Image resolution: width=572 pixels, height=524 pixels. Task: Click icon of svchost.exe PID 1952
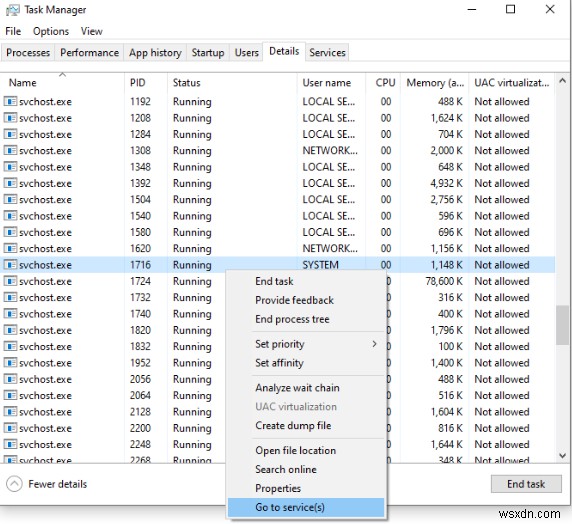point(10,362)
